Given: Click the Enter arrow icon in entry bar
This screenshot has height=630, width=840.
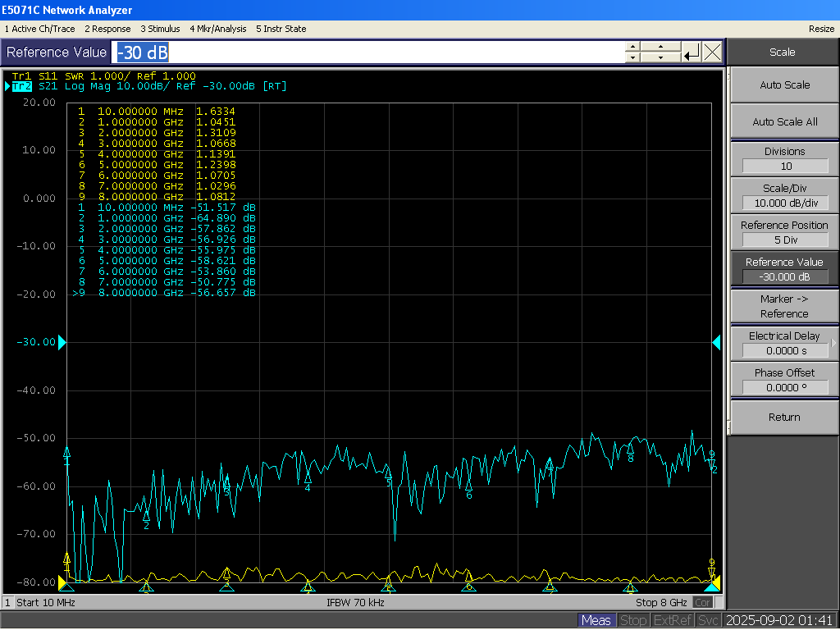Looking at the screenshot, I should click(x=692, y=52).
